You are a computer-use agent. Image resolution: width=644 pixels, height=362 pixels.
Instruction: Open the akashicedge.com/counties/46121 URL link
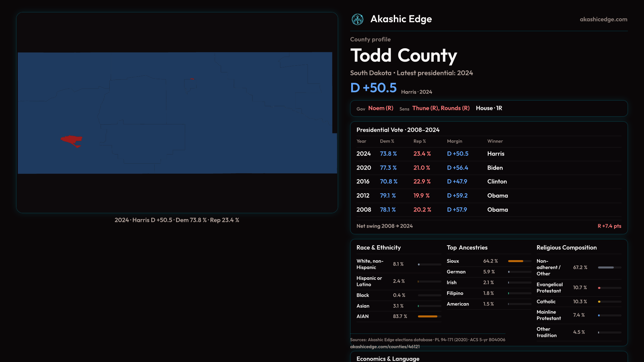click(x=385, y=347)
